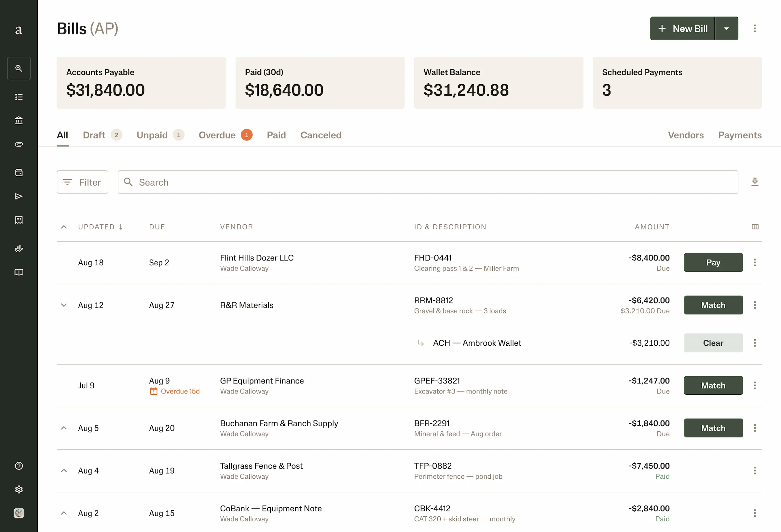
Task: Select the send-payments paper plane sidebar icon
Action: coord(19,196)
